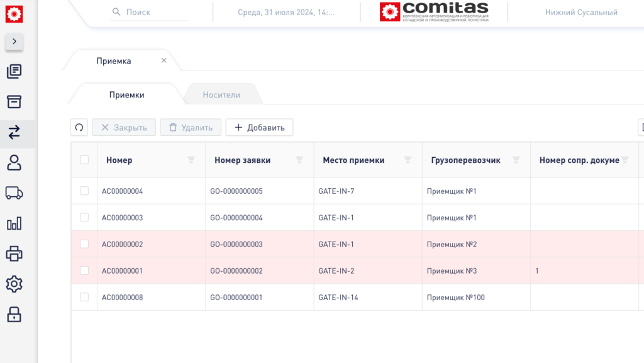The width and height of the screenshot is (644, 363).
Task: Open the settings gear sidebar icon
Action: [x=14, y=284]
